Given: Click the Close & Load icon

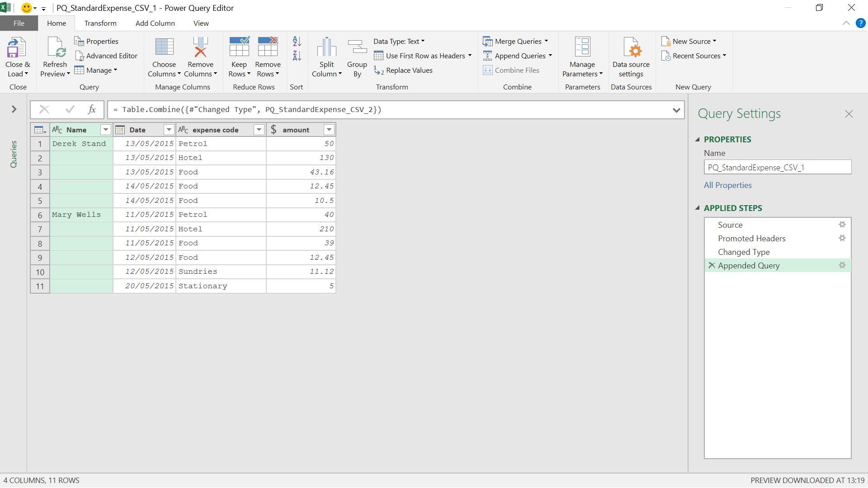Looking at the screenshot, I should pos(17,47).
